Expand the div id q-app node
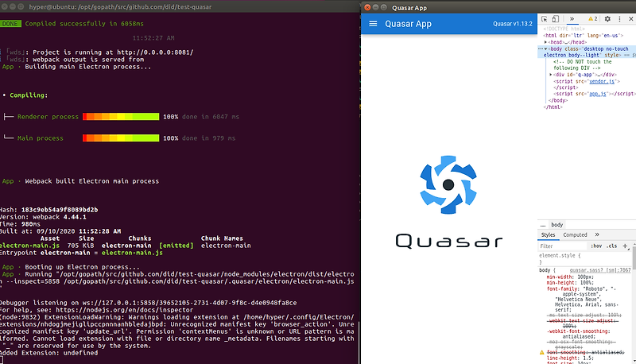The height and width of the screenshot is (364, 636). tap(551, 75)
